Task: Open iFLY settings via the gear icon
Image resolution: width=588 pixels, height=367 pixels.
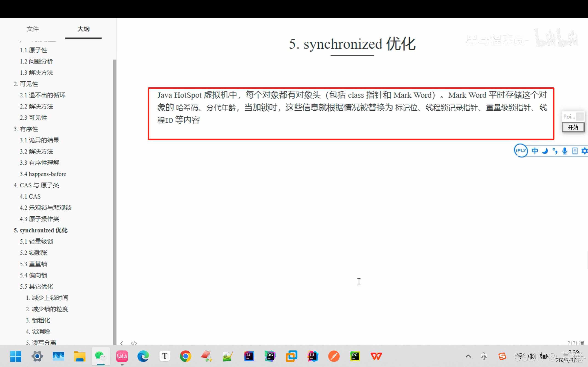Action: click(x=585, y=151)
